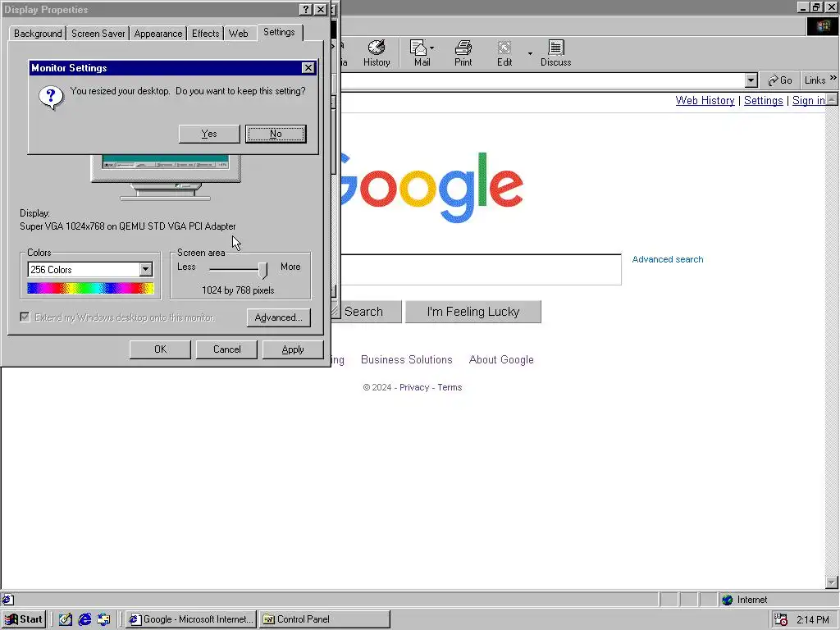Expand the 256 Colors dropdown
840x630 pixels.
pyautogui.click(x=146, y=269)
